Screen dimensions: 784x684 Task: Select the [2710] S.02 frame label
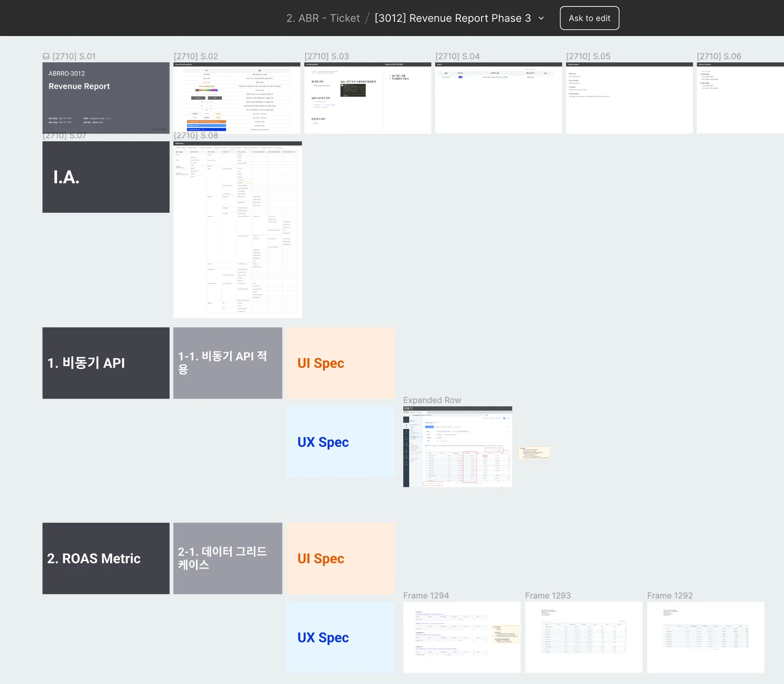click(x=196, y=56)
